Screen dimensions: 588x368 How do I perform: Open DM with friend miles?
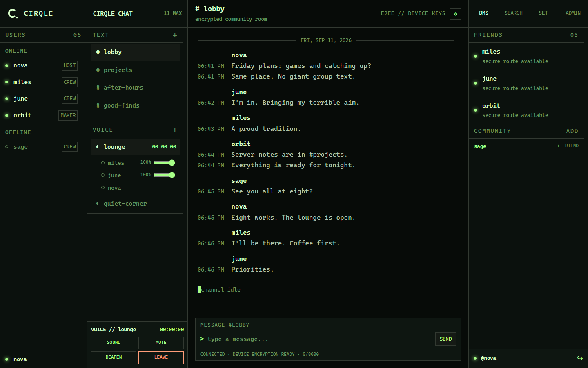coord(526,56)
